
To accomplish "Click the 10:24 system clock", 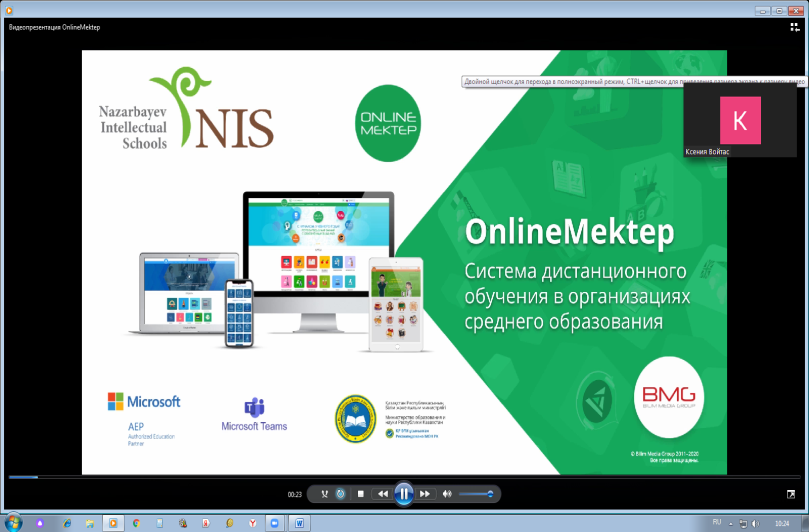I will [782, 523].
